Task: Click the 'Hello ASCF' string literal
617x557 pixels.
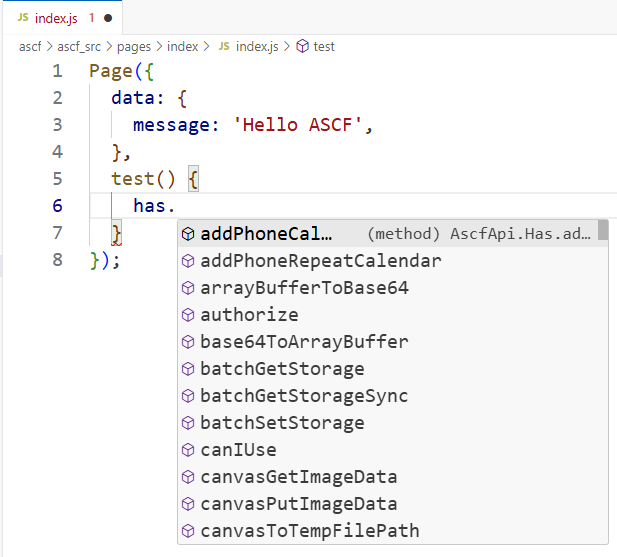Action: click(x=297, y=125)
